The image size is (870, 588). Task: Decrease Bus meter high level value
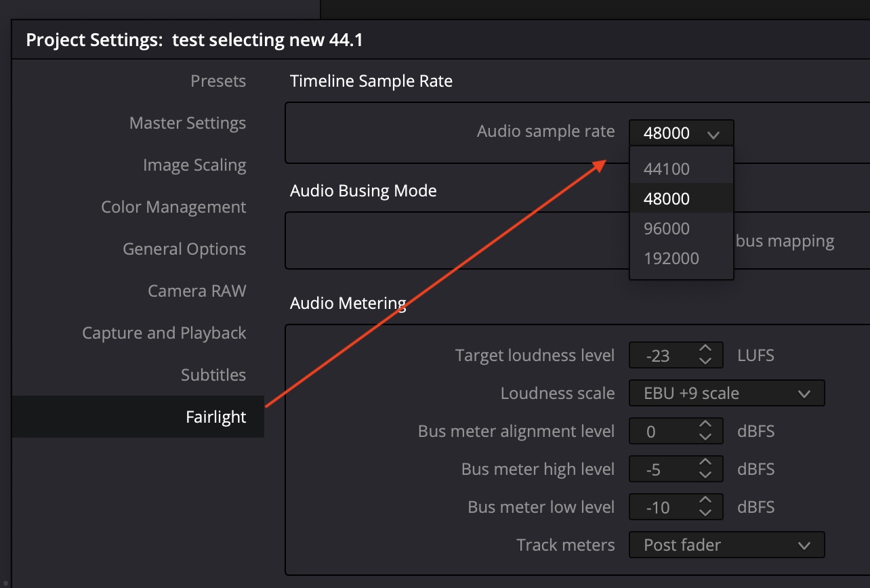click(x=705, y=475)
